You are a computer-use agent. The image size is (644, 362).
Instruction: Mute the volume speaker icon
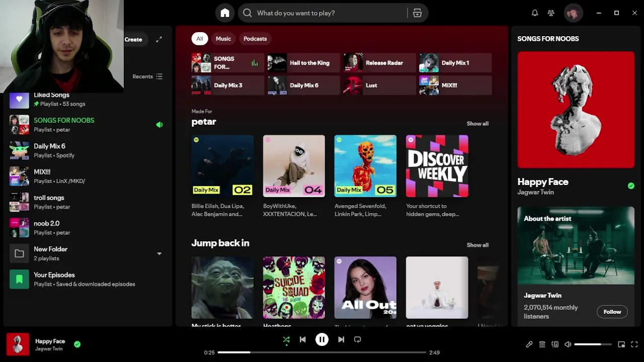[568, 344]
